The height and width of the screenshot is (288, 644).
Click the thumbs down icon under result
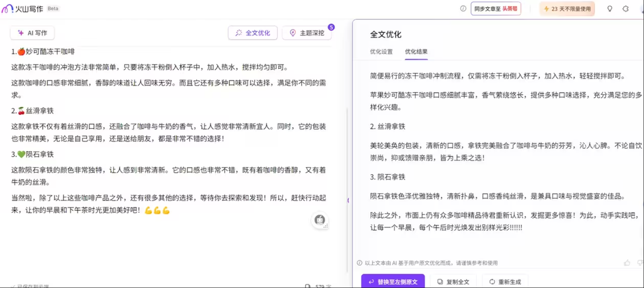[x=640, y=263]
